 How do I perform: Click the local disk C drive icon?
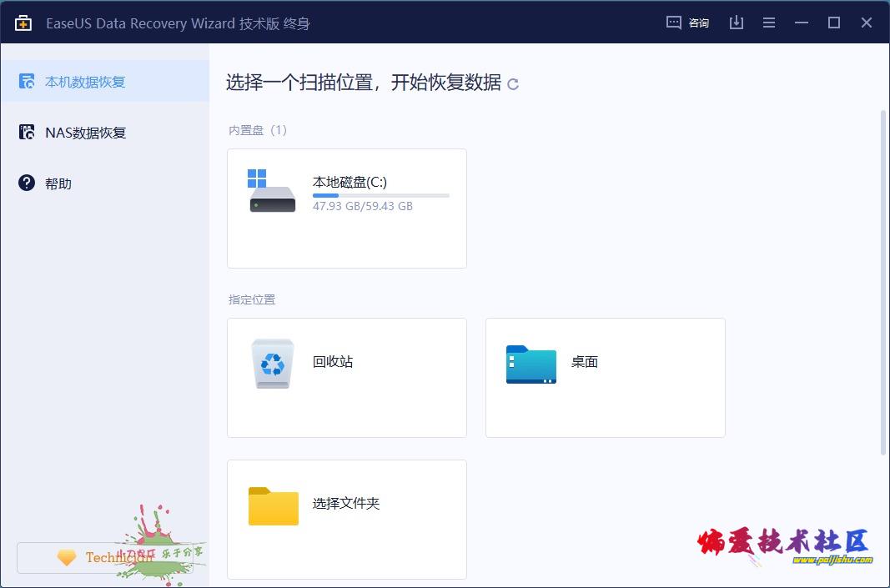coord(272,191)
